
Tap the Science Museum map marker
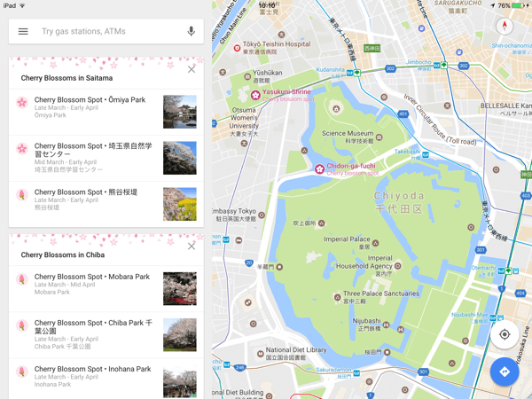point(379,137)
